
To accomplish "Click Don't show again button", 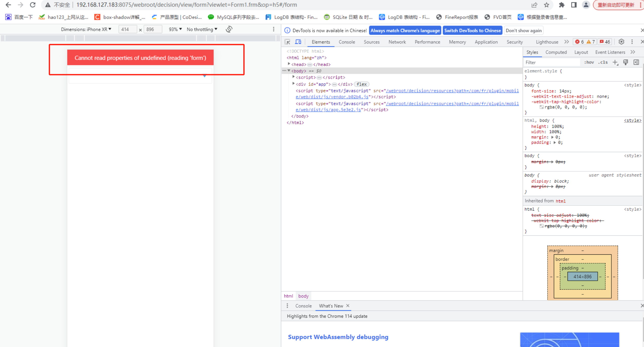I will [x=523, y=30].
